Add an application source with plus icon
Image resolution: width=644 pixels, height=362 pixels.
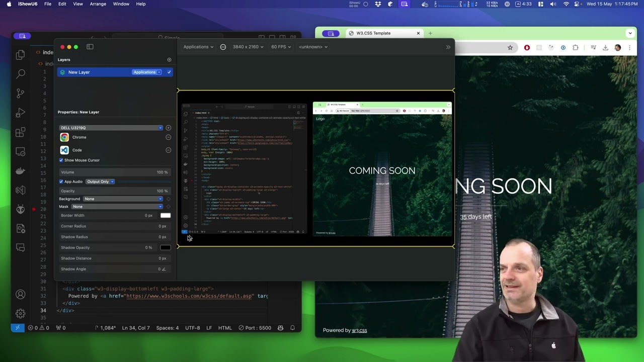point(169,128)
